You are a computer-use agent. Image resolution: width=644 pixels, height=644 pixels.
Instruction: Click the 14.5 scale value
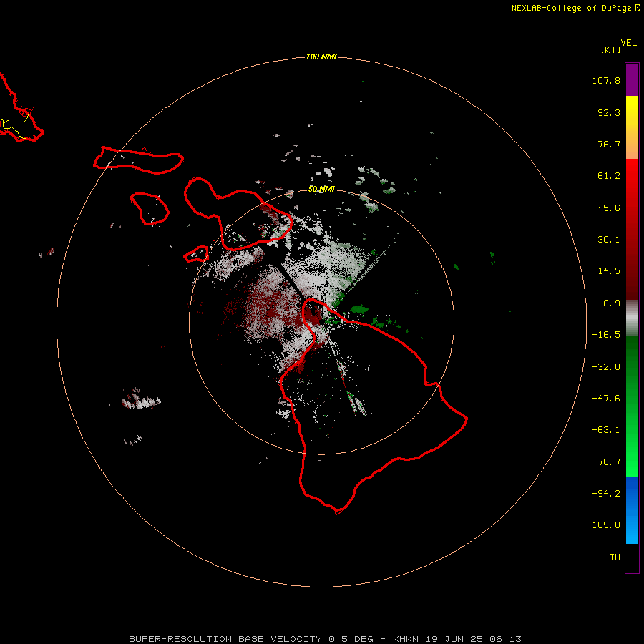tap(609, 271)
